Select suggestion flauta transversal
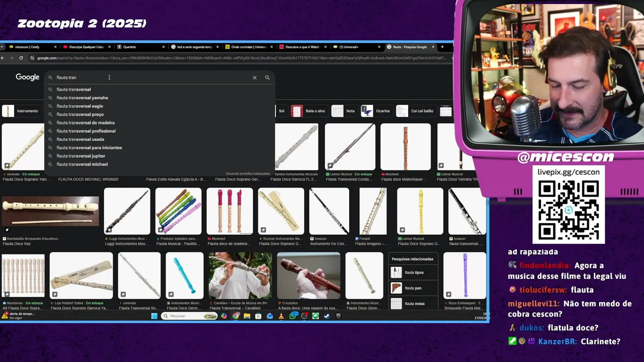This screenshot has height=362, width=644. click(160, 89)
